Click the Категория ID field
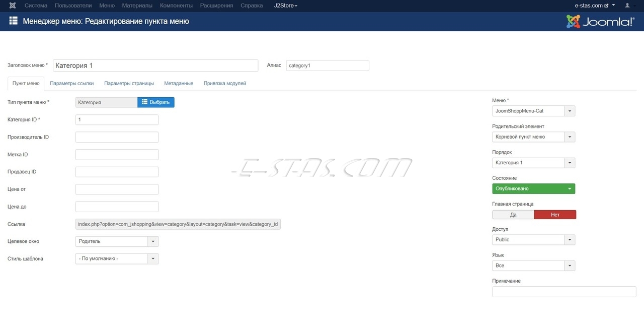The width and height of the screenshot is (644, 329). pyautogui.click(x=117, y=119)
